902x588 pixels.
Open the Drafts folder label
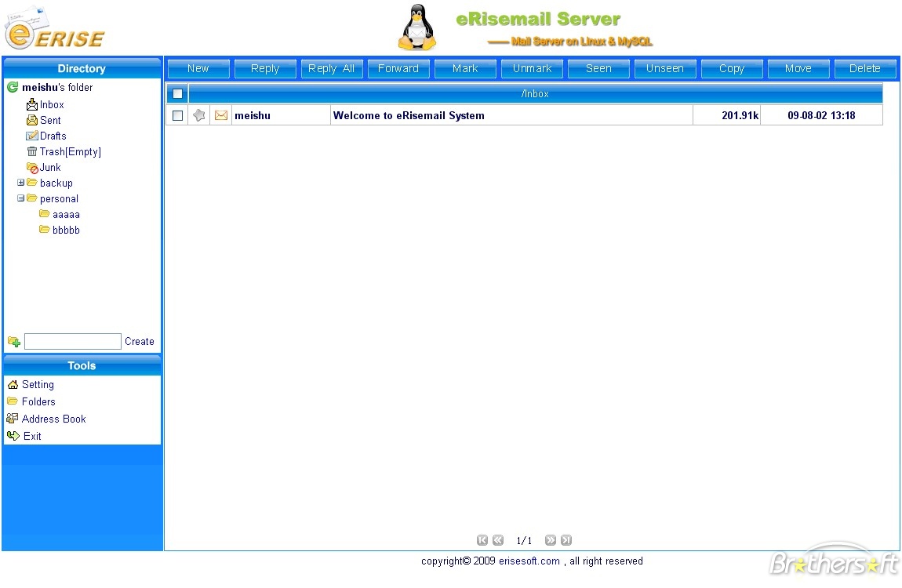click(x=53, y=136)
